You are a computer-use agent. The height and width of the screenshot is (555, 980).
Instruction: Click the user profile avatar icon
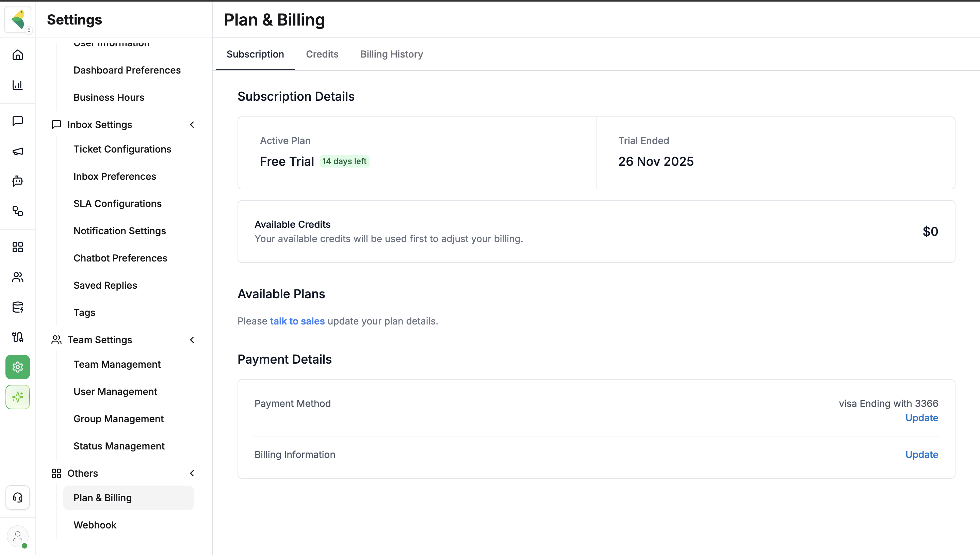click(17, 536)
